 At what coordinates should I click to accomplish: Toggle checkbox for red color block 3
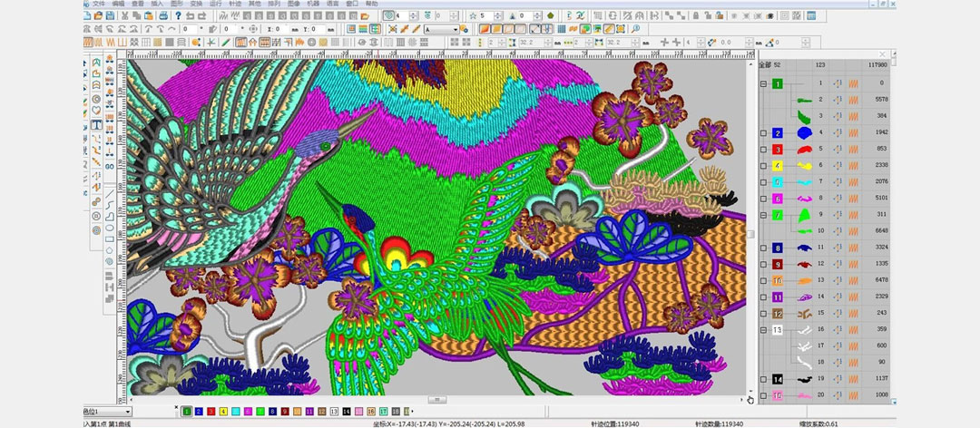pyautogui.click(x=763, y=149)
